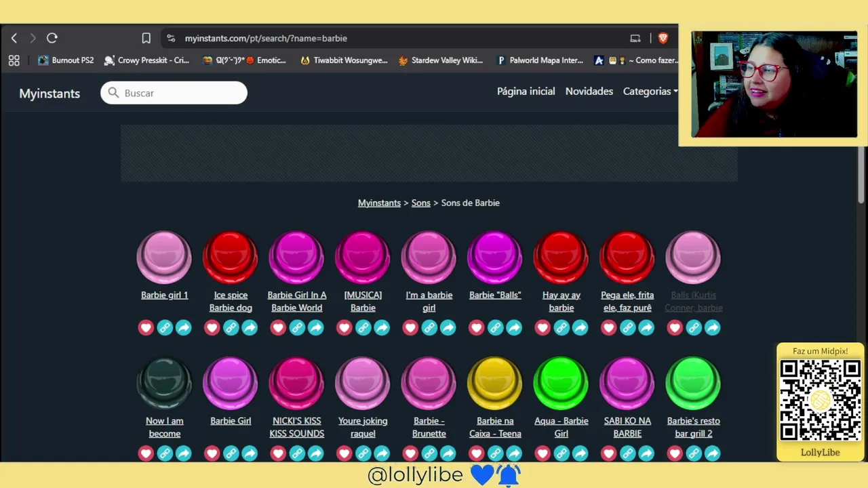
Task: Favorite the [MUSICA] Barbie sound
Action: [x=344, y=328]
